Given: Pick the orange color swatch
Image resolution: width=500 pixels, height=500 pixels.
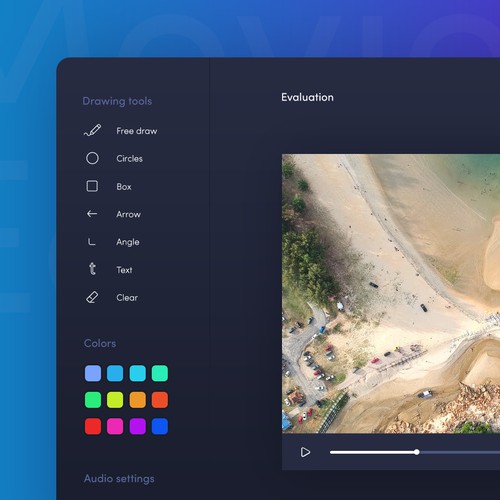Looking at the screenshot, I should 138,400.
